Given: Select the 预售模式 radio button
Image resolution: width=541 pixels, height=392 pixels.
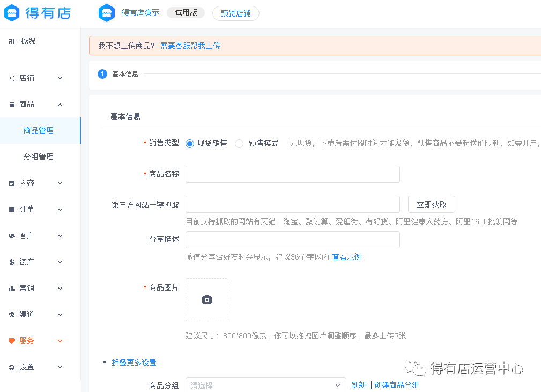Looking at the screenshot, I should pos(239,144).
